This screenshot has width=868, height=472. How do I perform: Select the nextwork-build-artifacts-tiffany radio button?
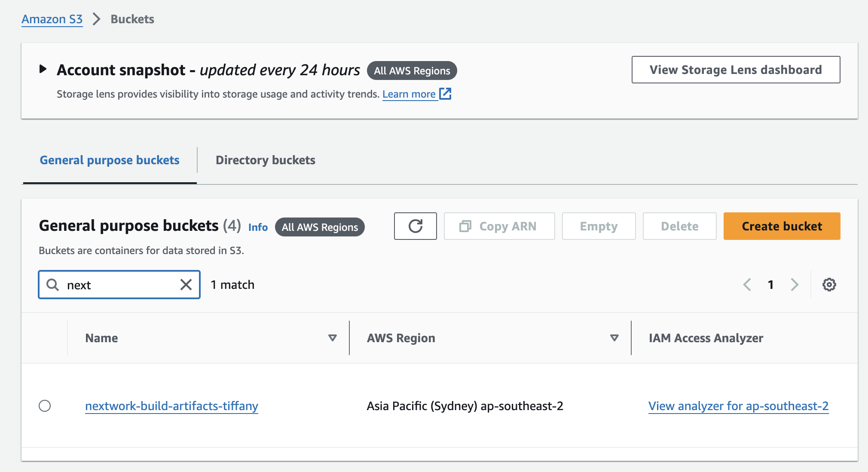tap(45, 406)
